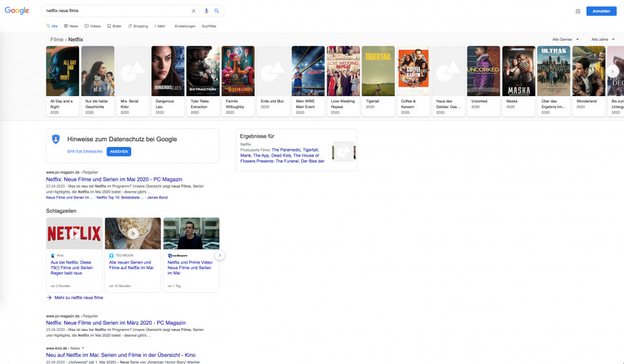Open Netflix: Neue Filme und Serien im Mai 2020
The height and width of the screenshot is (364, 624).
pos(114,179)
